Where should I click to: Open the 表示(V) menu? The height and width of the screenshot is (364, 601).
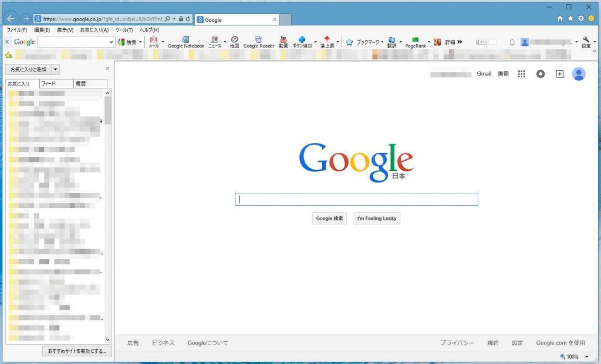coord(65,30)
